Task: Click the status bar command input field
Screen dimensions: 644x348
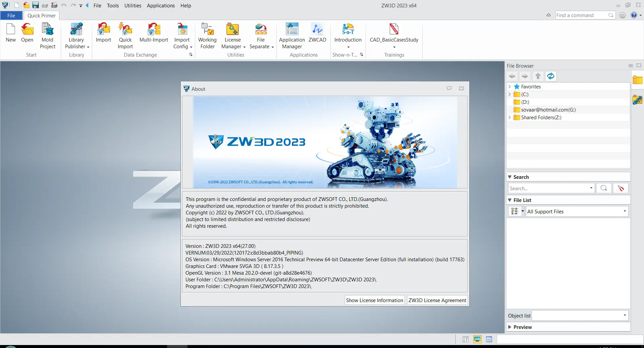Action: 570,339
